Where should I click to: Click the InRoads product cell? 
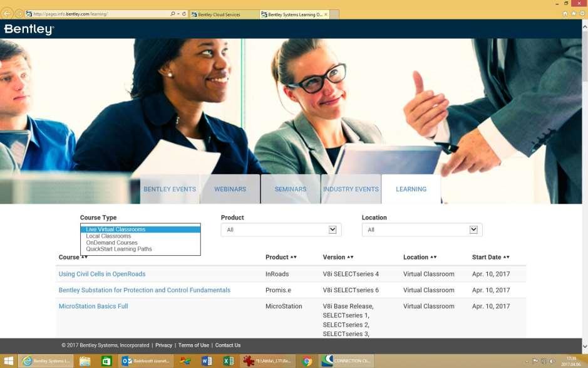point(277,274)
